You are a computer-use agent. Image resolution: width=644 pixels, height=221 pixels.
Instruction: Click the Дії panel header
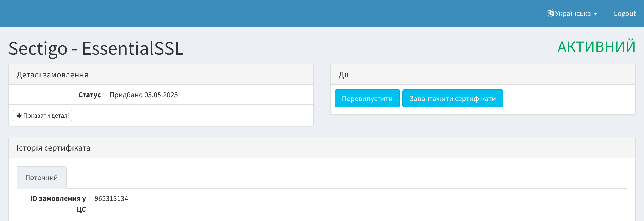(343, 75)
